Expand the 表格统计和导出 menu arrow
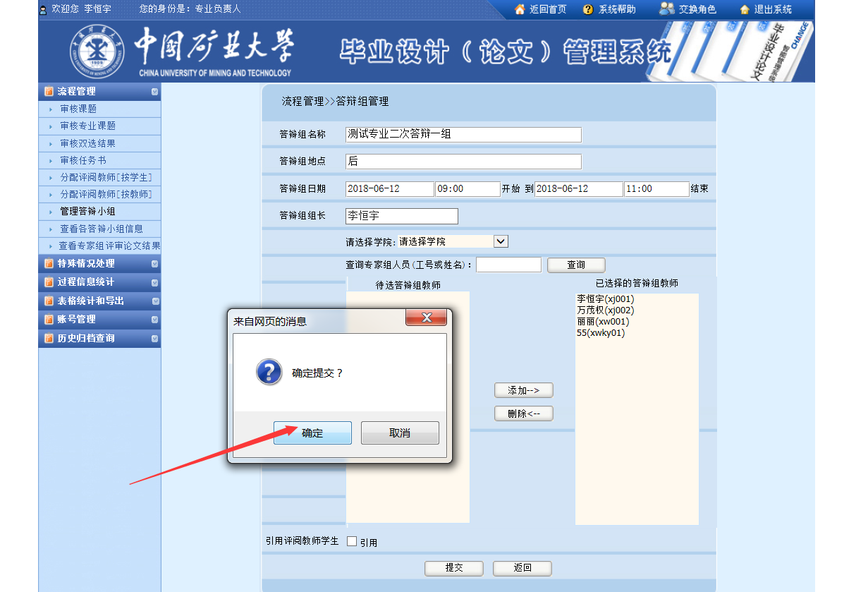868x592 pixels. point(154,301)
